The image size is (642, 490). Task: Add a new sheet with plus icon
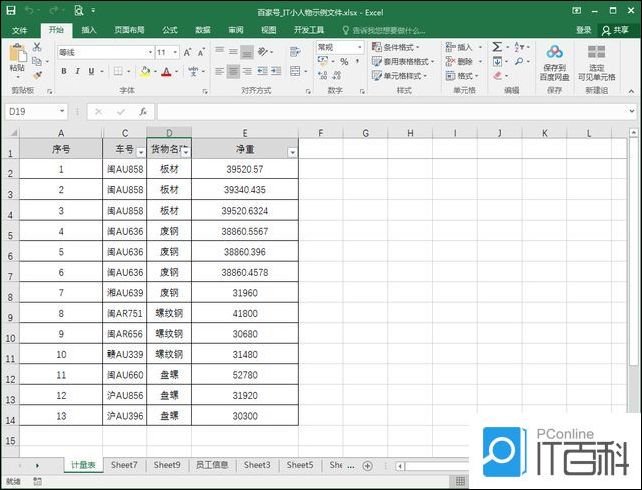click(367, 465)
